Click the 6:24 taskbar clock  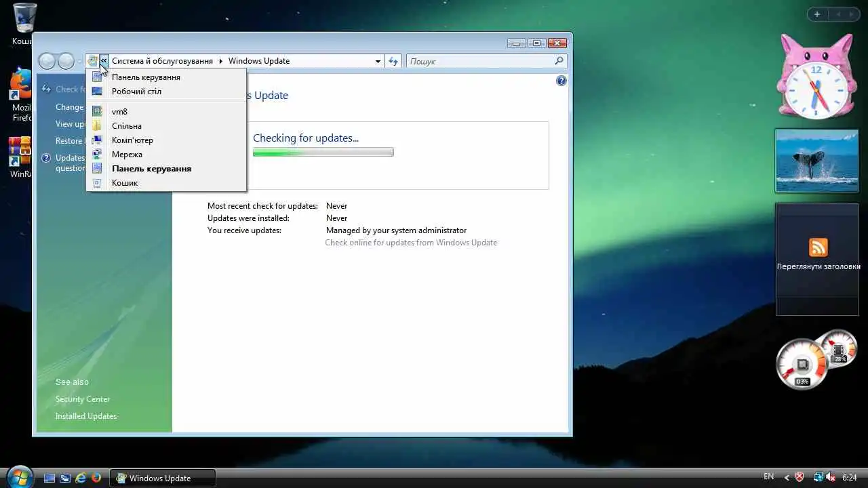pos(849,478)
